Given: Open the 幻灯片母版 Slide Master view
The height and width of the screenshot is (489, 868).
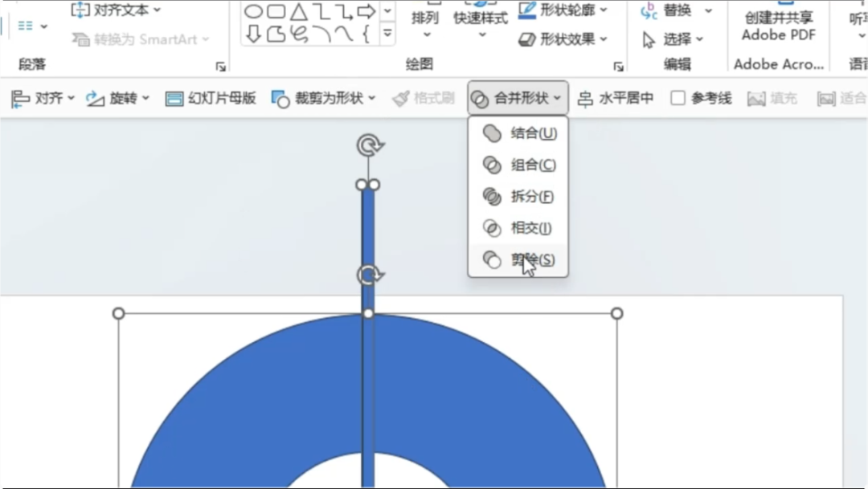Looking at the screenshot, I should click(x=210, y=97).
